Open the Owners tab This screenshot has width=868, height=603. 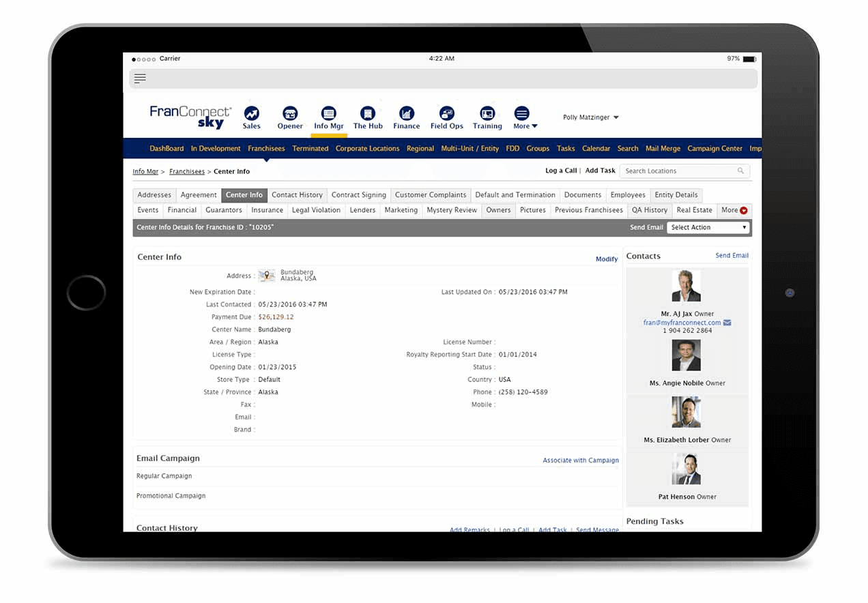point(498,210)
